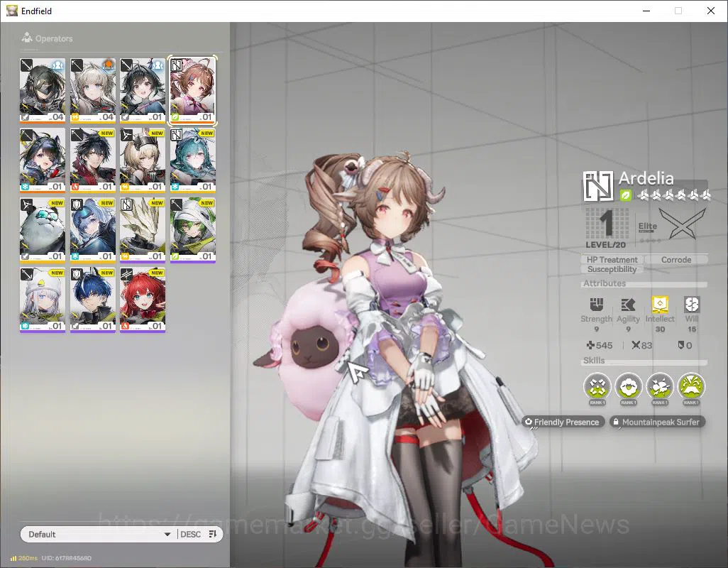The height and width of the screenshot is (568, 728).
Task: Select the Strength fist icon
Action: tap(596, 304)
